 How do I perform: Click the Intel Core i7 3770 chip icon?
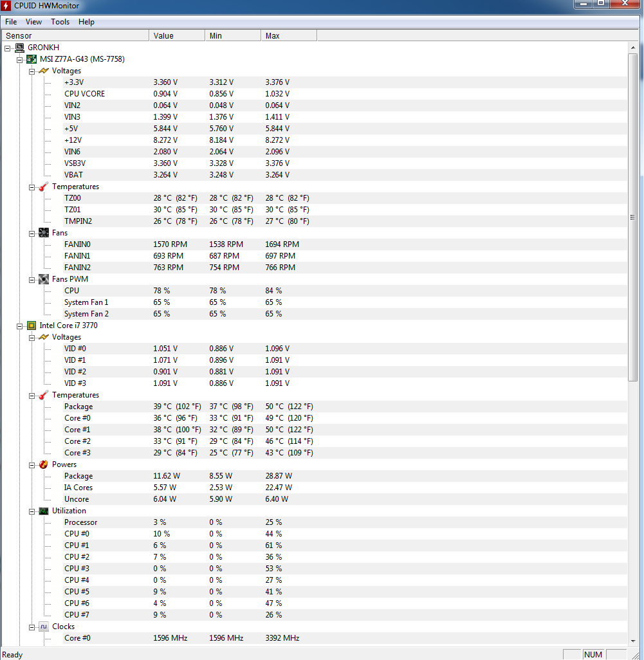tap(32, 325)
